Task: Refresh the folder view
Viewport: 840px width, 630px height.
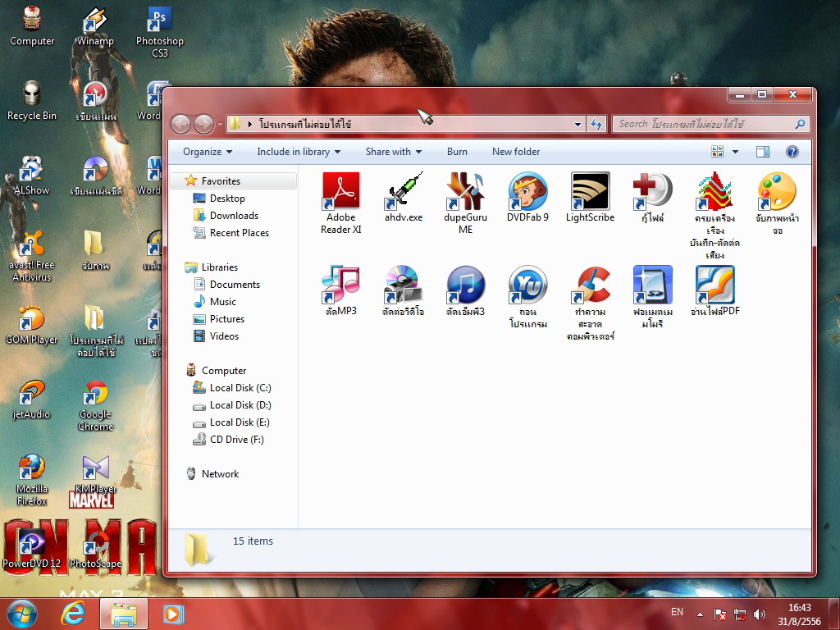Action: pos(596,125)
